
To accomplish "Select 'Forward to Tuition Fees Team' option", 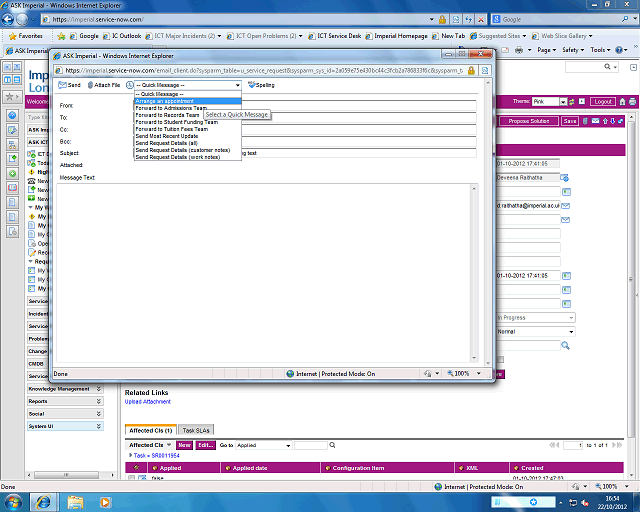I will point(172,129).
